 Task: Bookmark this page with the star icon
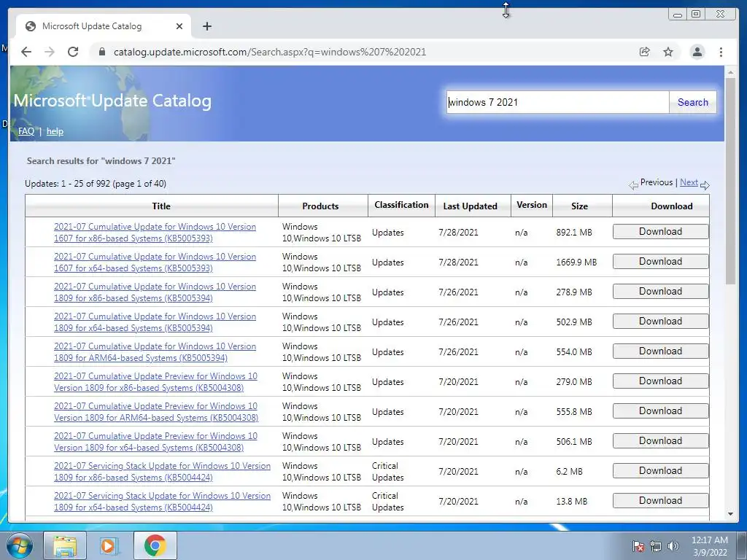[668, 52]
